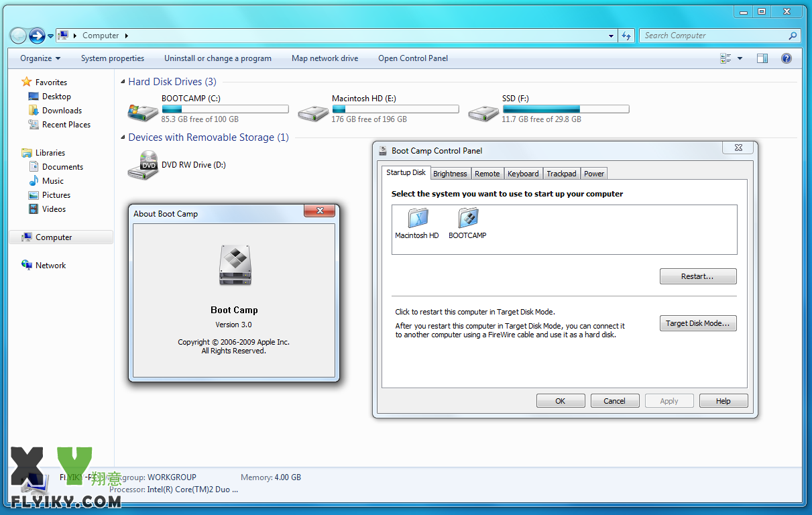Click Map network drive
This screenshot has height=515, width=812.
(x=325, y=58)
